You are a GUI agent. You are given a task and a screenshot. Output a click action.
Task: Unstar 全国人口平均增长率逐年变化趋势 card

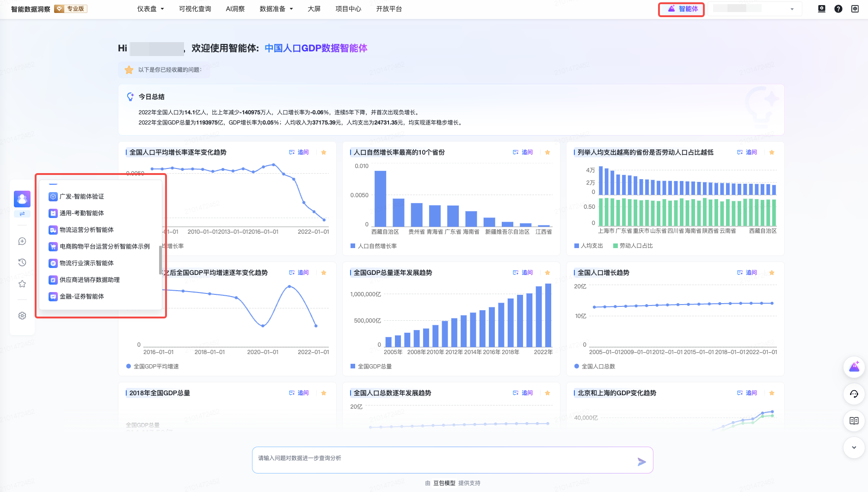click(x=324, y=152)
